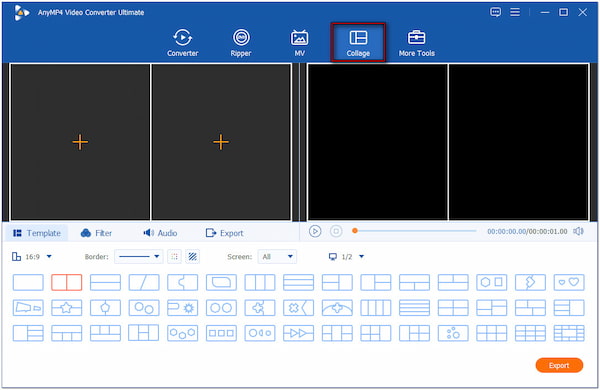600x390 pixels.
Task: Choose the two hearts template
Action: pyautogui.click(x=569, y=282)
